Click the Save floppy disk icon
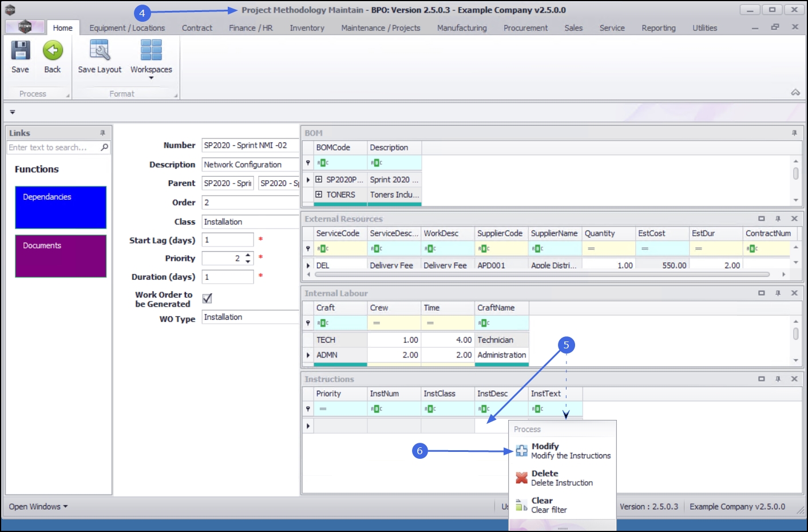The image size is (808, 532). tap(20, 51)
